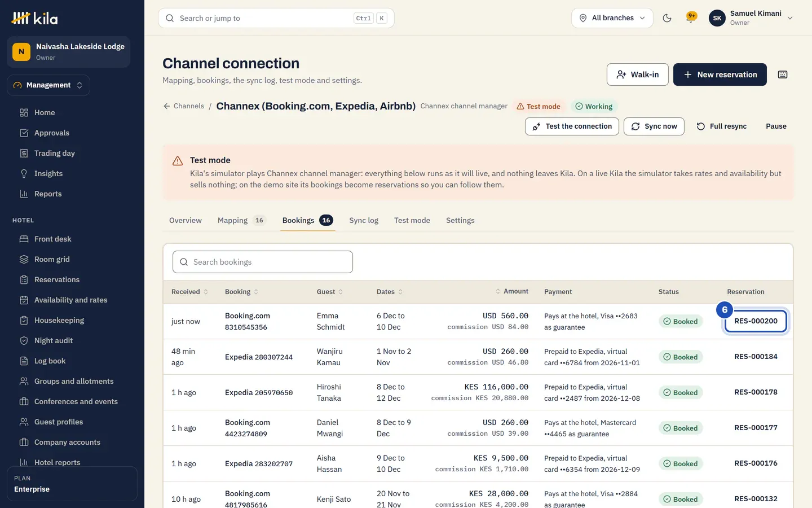The width and height of the screenshot is (812, 508).
Task: Click the Search or jump to box
Action: click(276, 18)
